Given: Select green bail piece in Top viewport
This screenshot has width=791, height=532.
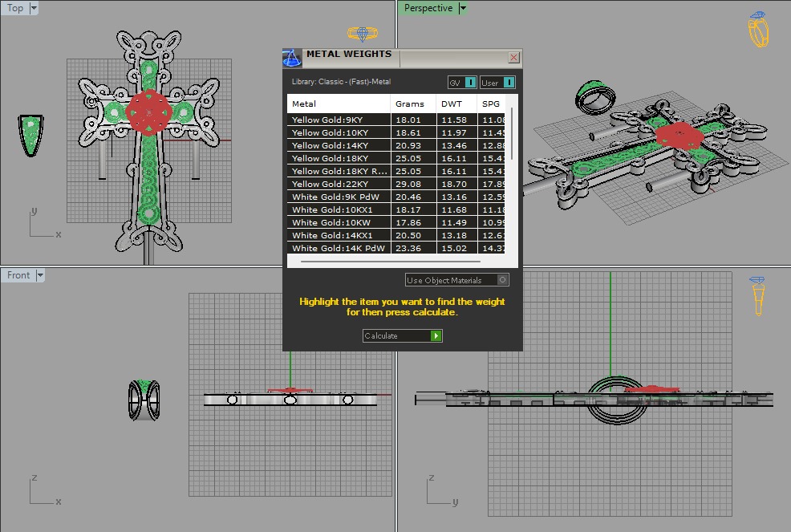Looking at the screenshot, I should click(31, 134).
